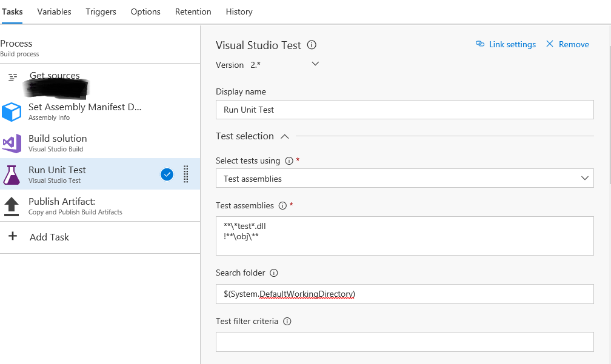Click the grip handle on Run Unit Test
Screen dimensions: 611x364
click(x=185, y=175)
